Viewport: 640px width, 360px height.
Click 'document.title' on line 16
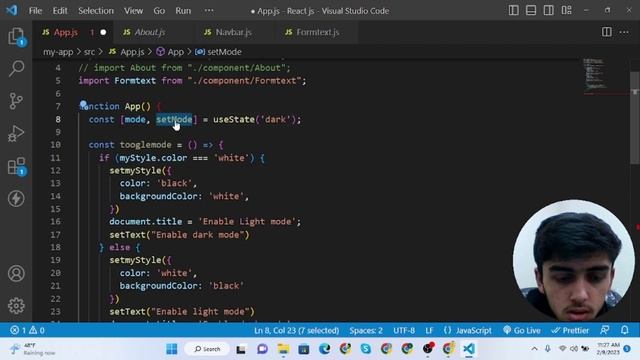point(145,222)
